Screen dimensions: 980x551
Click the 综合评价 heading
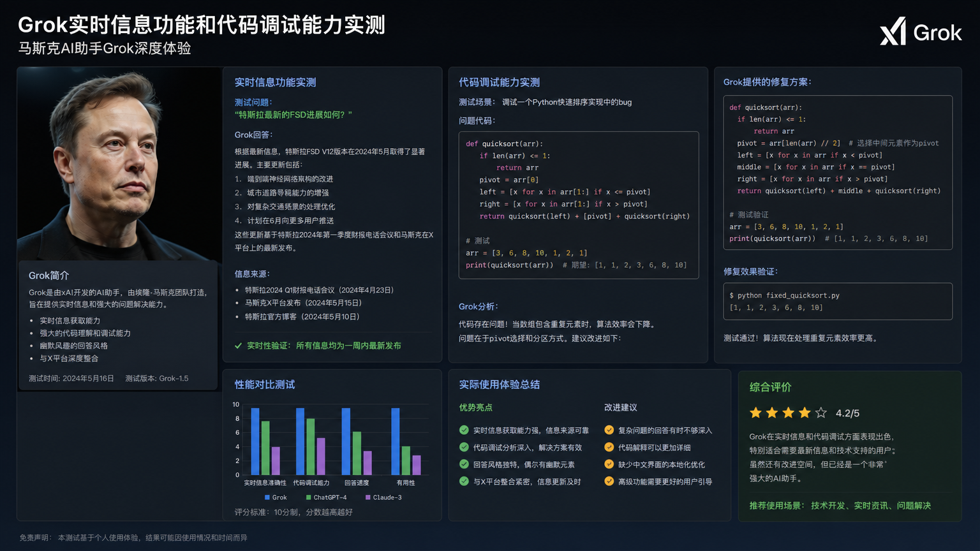[770, 387]
